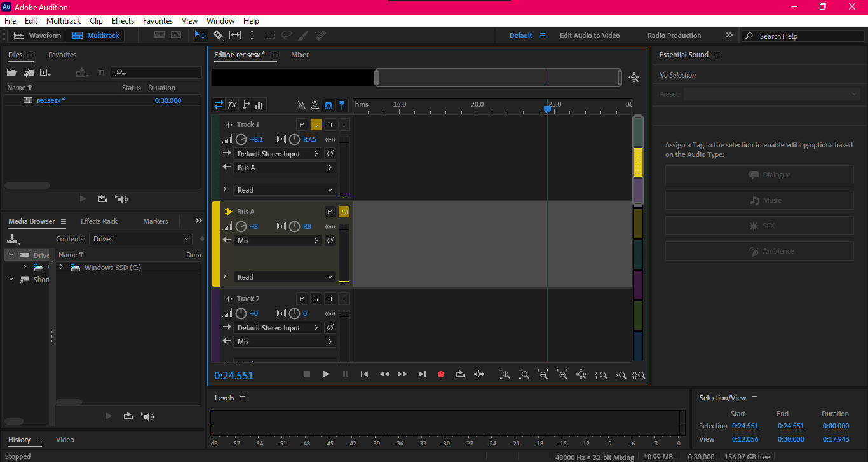
Task: Open the Drives contents dropdown
Action: (140, 239)
